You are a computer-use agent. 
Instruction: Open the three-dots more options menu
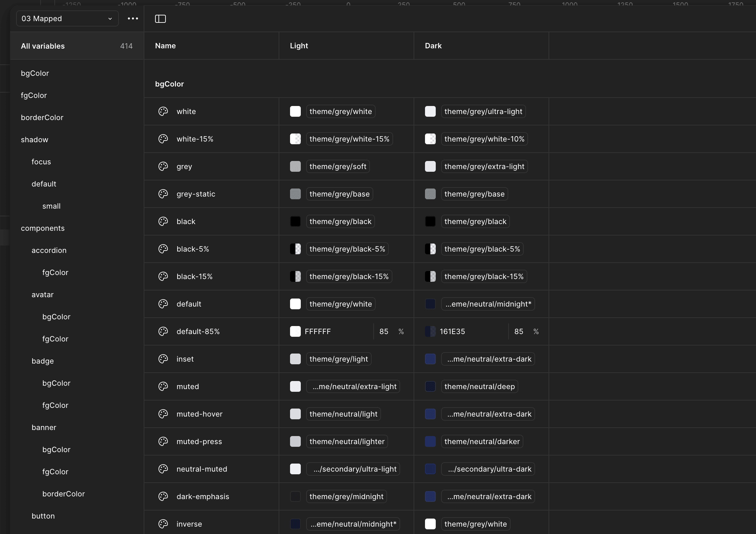point(133,19)
